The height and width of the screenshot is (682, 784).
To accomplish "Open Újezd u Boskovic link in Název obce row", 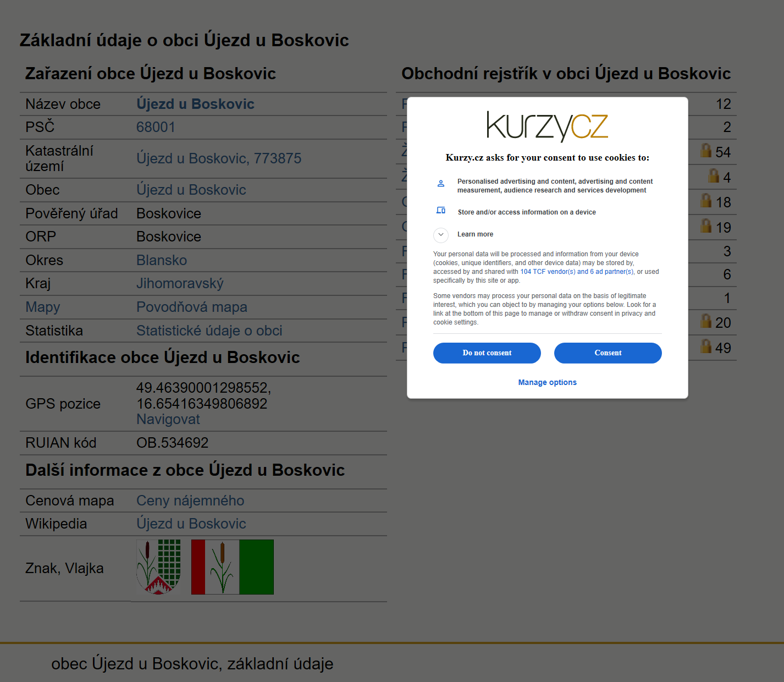I will (195, 104).
